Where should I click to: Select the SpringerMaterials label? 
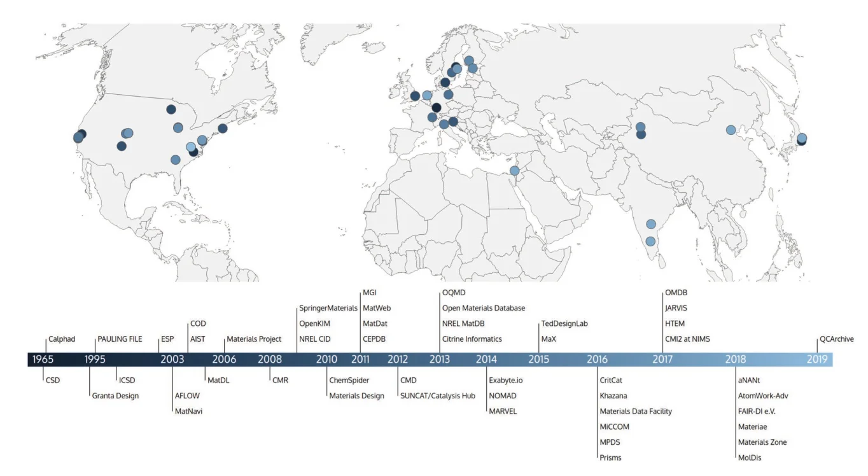(x=328, y=308)
